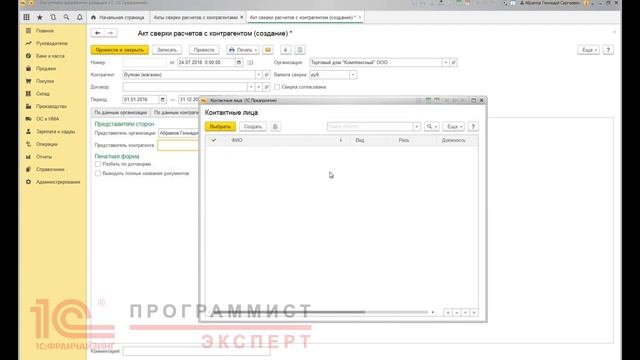Open calendar picker for period start 01.01.2016

pyautogui.click(x=162, y=99)
